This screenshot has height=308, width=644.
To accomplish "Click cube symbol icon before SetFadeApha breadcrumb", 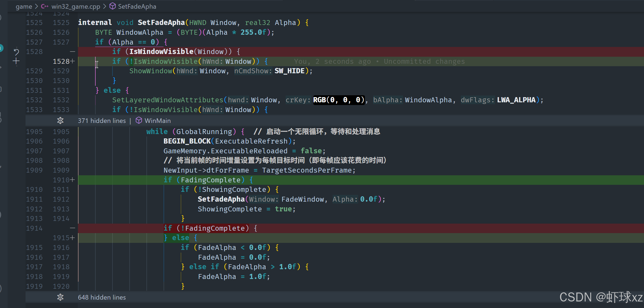I will point(112,6).
